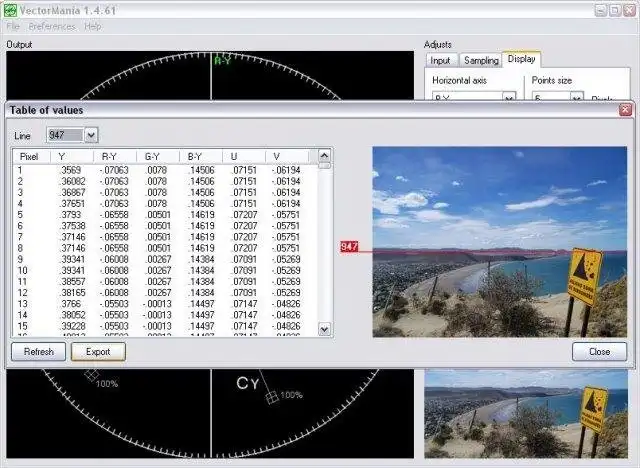The width and height of the screenshot is (640, 468).
Task: Click the red 947 line marker
Action: [349, 246]
